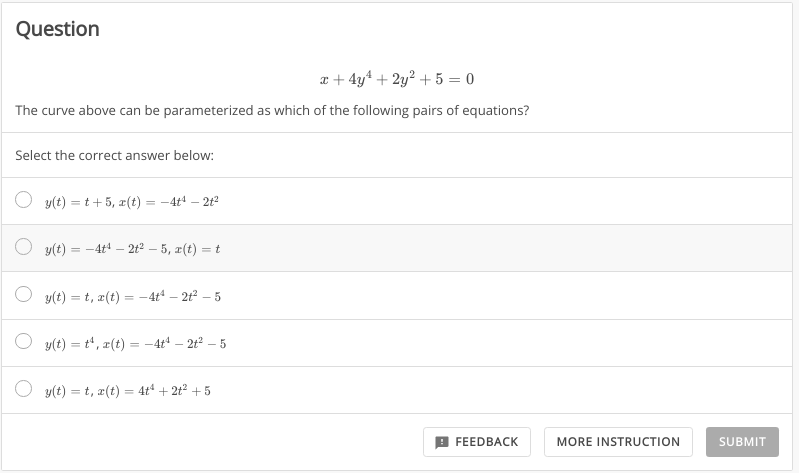Viewport: 799px width, 473px height.
Task: Click 'Select the correct answer below' text
Action: 115,156
